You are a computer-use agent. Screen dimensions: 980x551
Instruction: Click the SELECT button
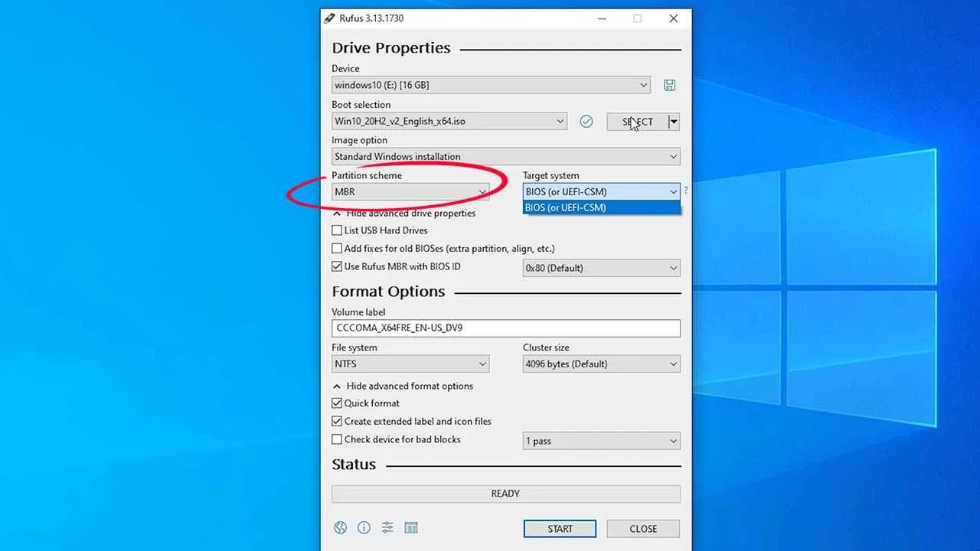637,121
